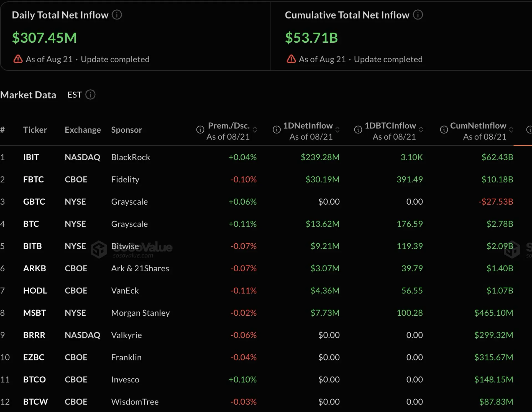532x412 pixels.
Task: Click info icon before 1DNetInflow column
Action: tap(277, 130)
